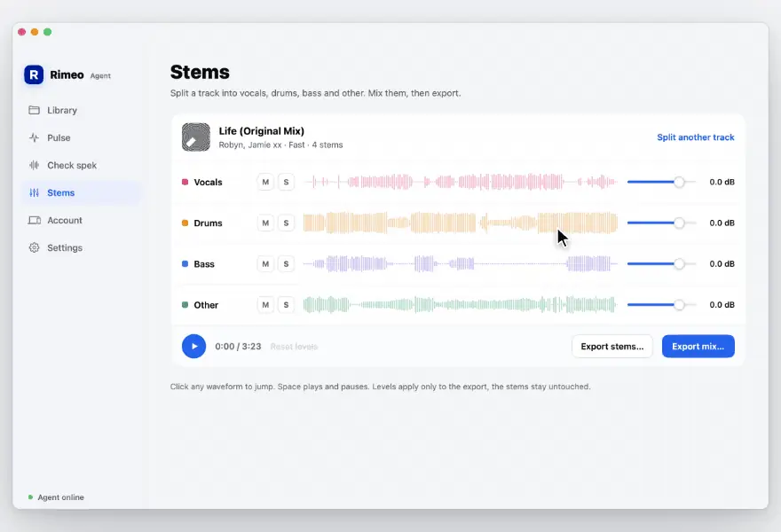Click the green Agent online status dot
Screen dimensions: 781x532
point(30,497)
